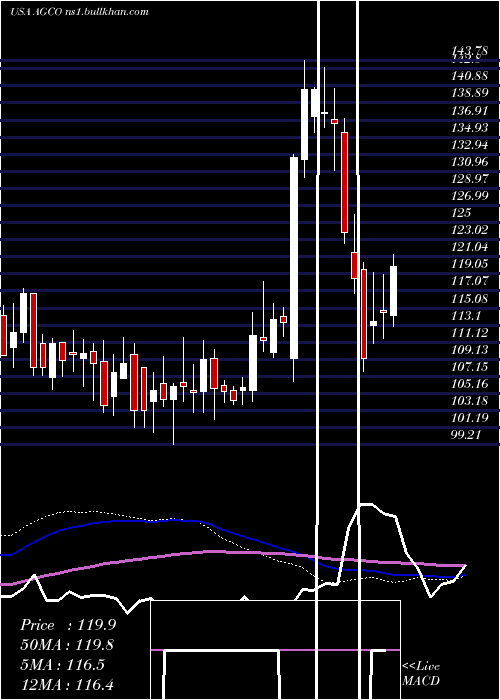Click the 101.19 price axis label
Screen dimensions: 500x700
click(x=469, y=417)
